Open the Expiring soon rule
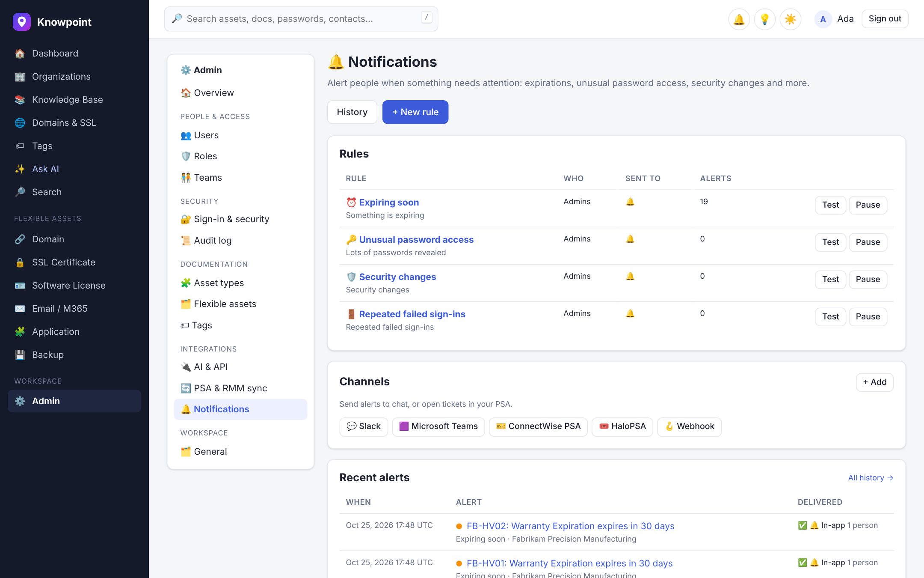924x578 pixels. (389, 203)
